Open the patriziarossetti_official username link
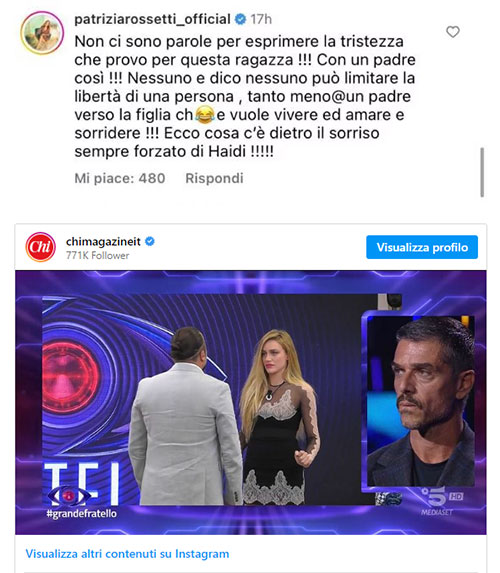Viewport: 500px width, 573px height. 152,19
